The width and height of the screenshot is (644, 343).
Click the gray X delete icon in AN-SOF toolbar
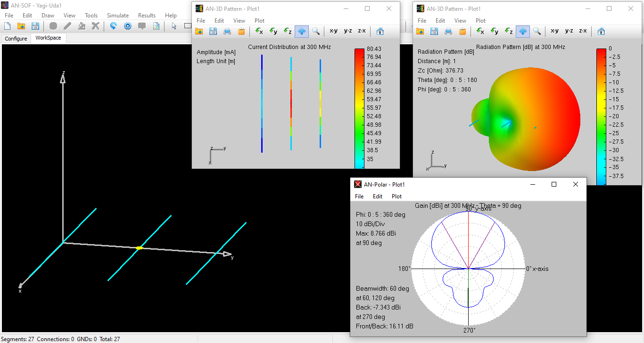[x=96, y=26]
